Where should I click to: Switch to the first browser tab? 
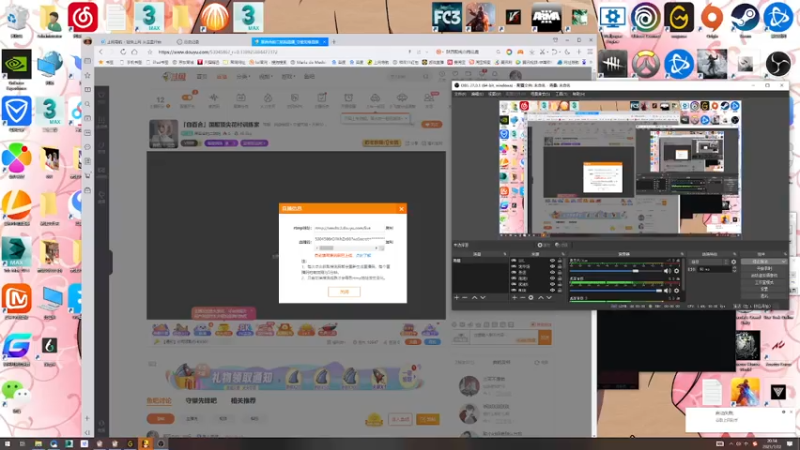[x=134, y=42]
